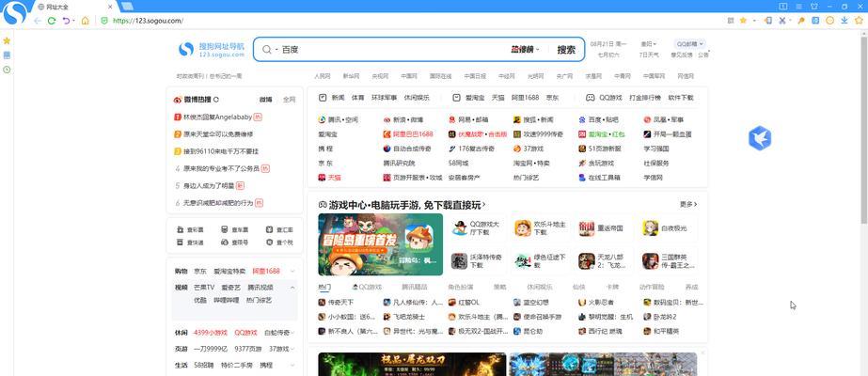Expand the 休闲 category row
868x376 pixels.
click(292, 333)
